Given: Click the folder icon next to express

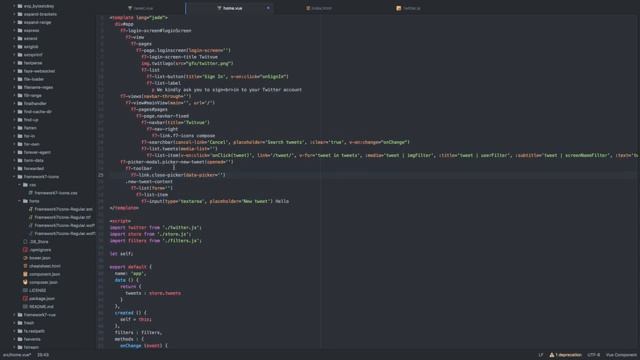Looking at the screenshot, I should (20, 31).
